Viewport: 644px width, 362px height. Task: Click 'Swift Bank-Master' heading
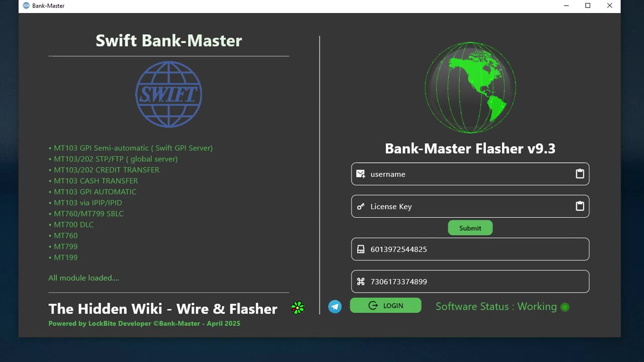coord(169,40)
